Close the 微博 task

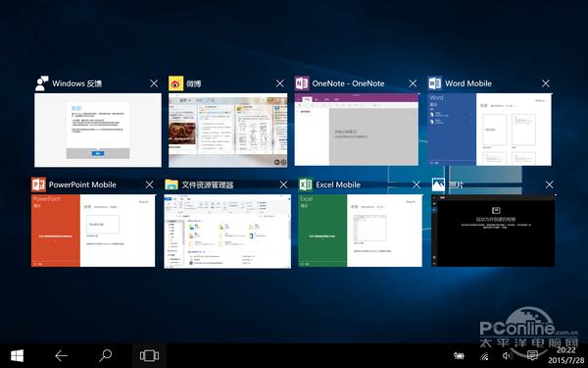279,83
